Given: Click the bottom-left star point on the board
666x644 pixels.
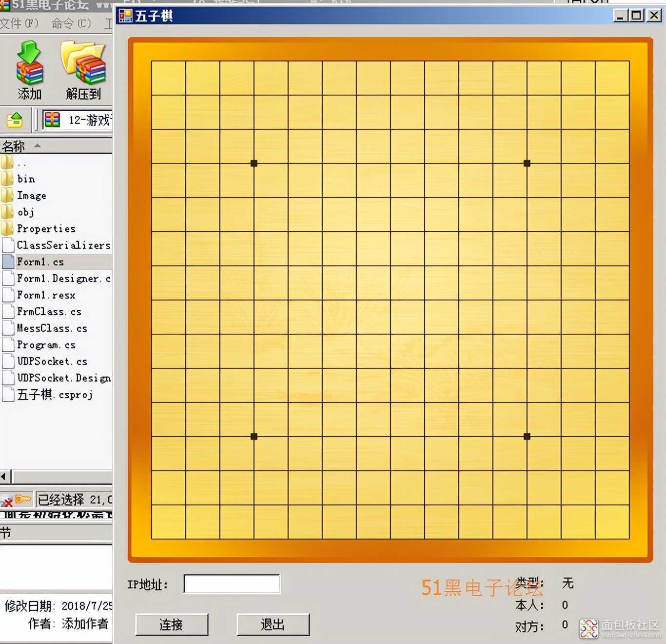Looking at the screenshot, I should 254,437.
